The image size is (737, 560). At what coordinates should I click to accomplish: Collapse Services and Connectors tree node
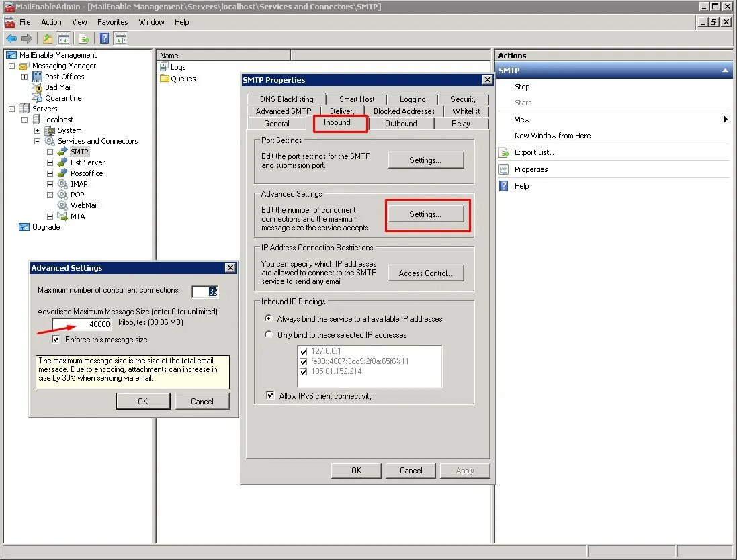pos(37,141)
